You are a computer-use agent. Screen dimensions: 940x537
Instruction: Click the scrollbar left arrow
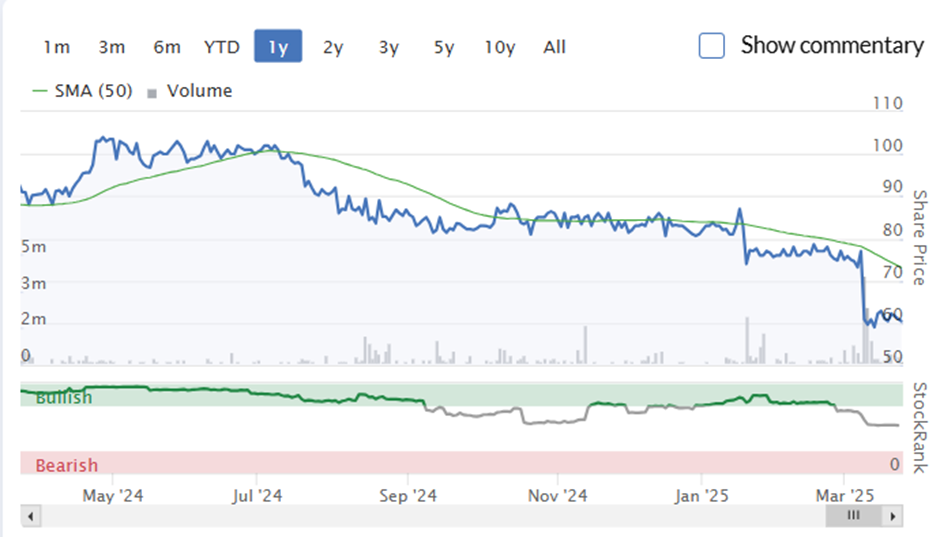coord(31,516)
